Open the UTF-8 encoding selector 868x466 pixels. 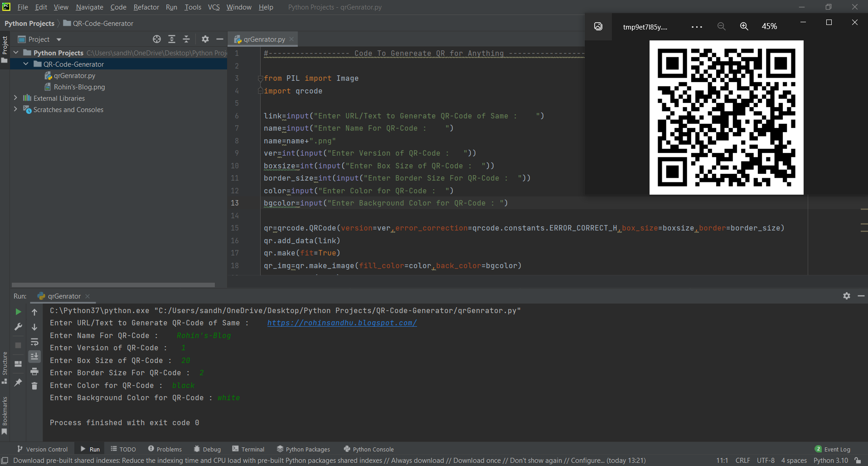point(766,461)
